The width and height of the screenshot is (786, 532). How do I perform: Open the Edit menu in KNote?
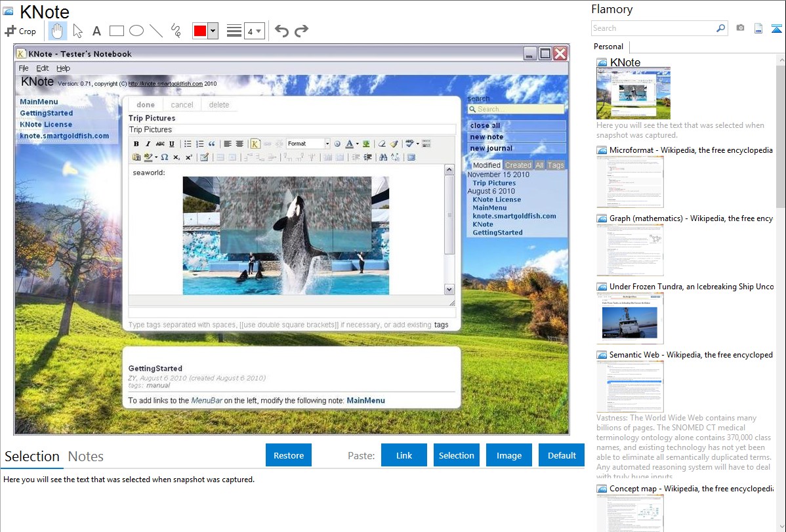tap(43, 68)
